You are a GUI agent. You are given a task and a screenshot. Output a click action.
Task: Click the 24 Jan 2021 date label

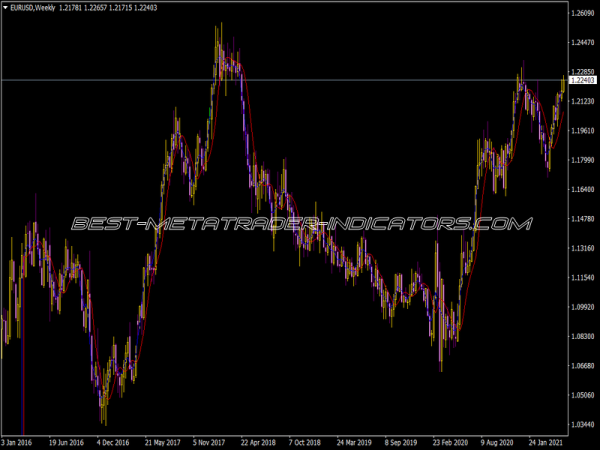(546, 440)
